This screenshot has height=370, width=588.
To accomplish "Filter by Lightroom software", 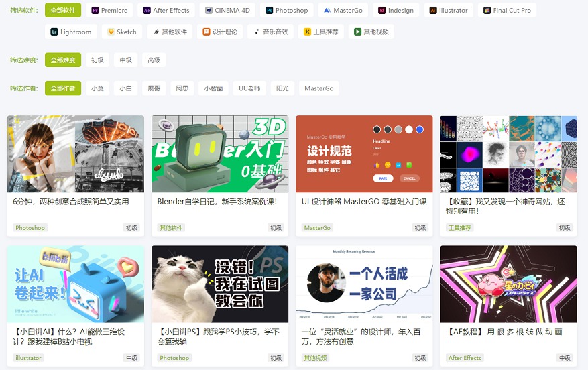I will coord(71,32).
